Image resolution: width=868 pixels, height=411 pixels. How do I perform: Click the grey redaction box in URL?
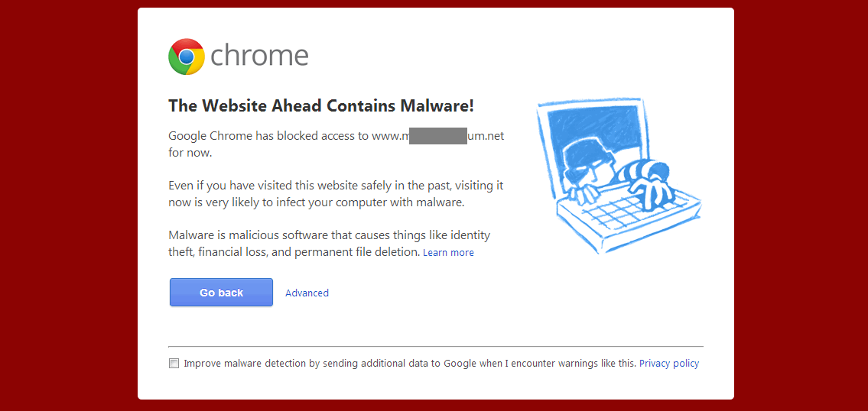pyautogui.click(x=437, y=137)
